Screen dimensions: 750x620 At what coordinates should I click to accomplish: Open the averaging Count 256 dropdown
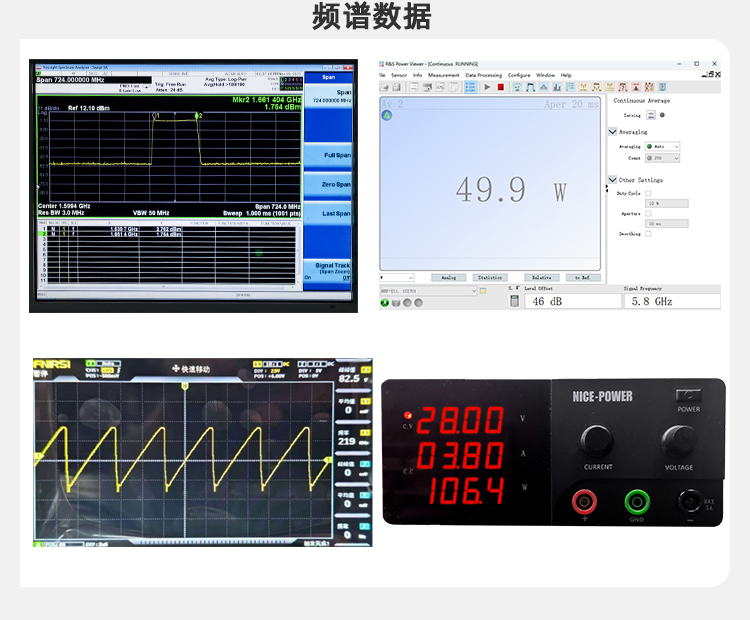click(x=662, y=157)
